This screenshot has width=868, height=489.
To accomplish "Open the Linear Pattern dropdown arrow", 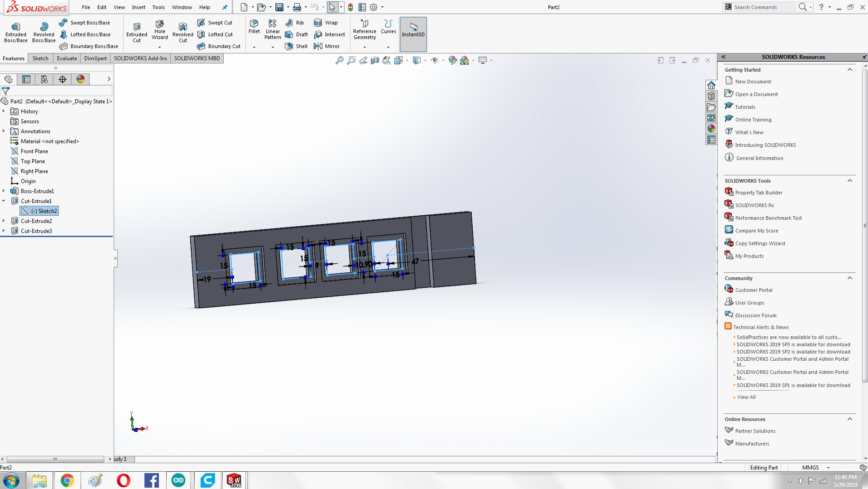I will click(x=273, y=47).
